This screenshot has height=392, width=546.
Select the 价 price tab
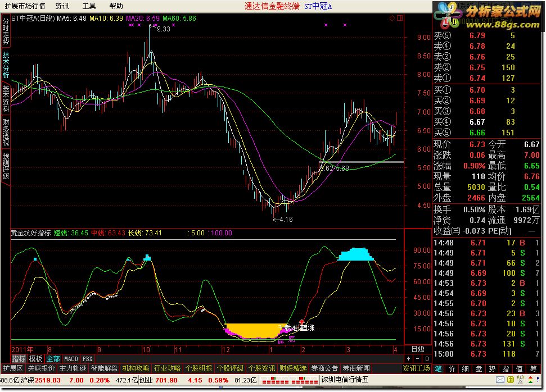tap(452, 369)
